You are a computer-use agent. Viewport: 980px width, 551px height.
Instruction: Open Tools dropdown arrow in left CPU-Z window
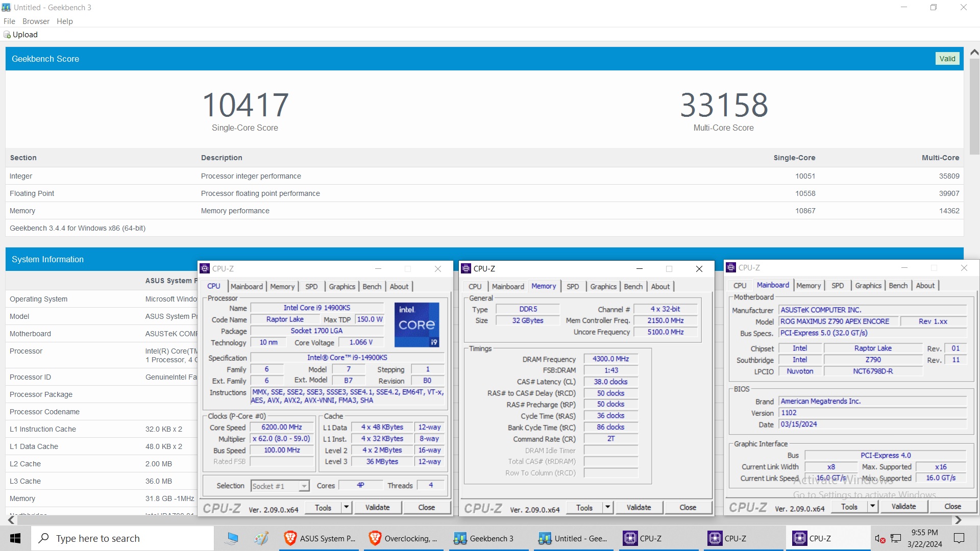click(x=347, y=507)
